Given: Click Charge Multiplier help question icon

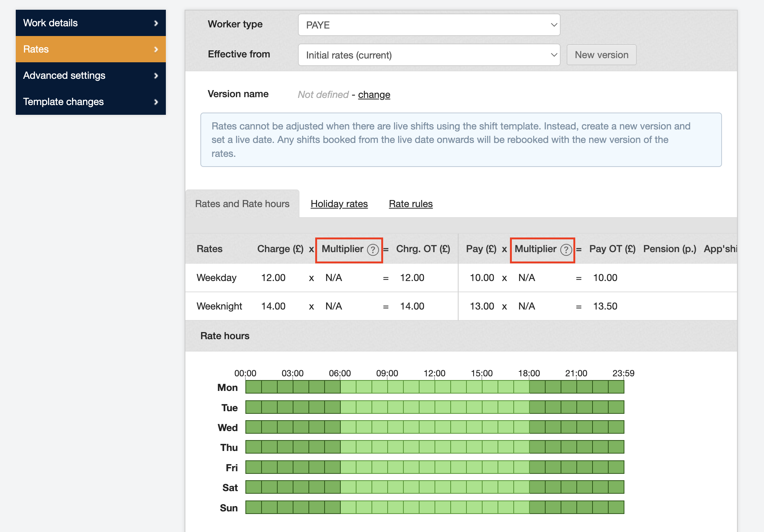Looking at the screenshot, I should [373, 250].
